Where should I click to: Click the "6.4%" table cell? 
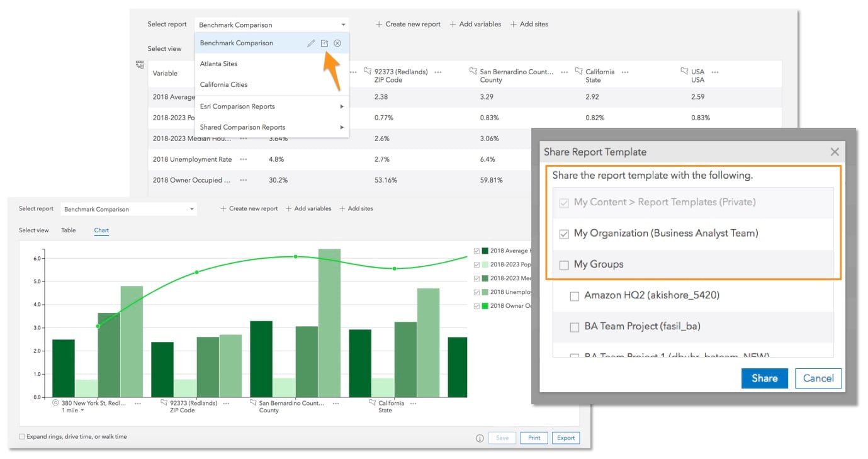pos(488,159)
